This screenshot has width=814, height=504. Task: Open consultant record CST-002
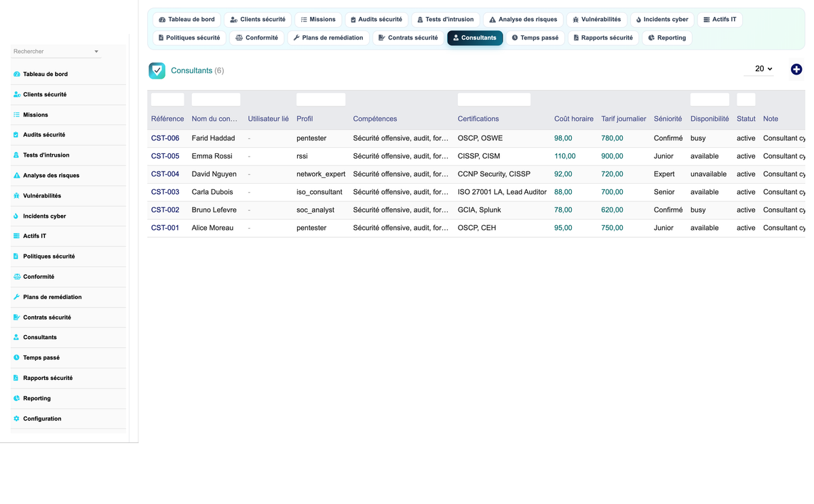[x=166, y=210]
